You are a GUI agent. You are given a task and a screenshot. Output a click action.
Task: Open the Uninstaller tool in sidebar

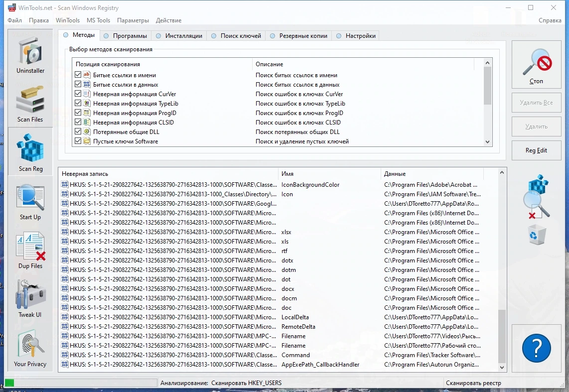(30, 54)
